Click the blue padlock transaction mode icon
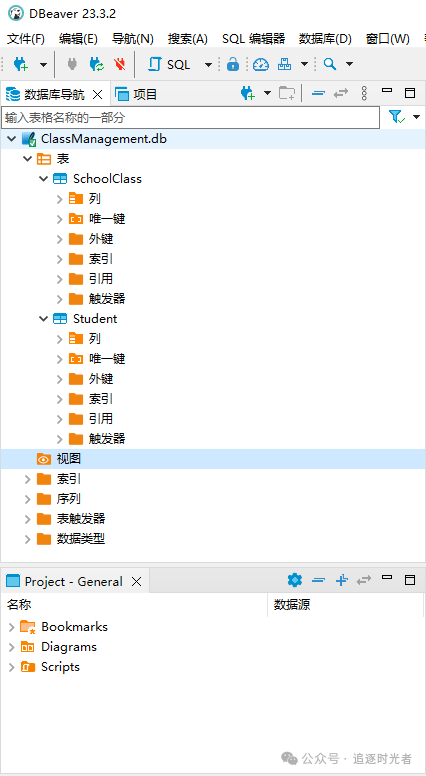 pyautogui.click(x=233, y=64)
